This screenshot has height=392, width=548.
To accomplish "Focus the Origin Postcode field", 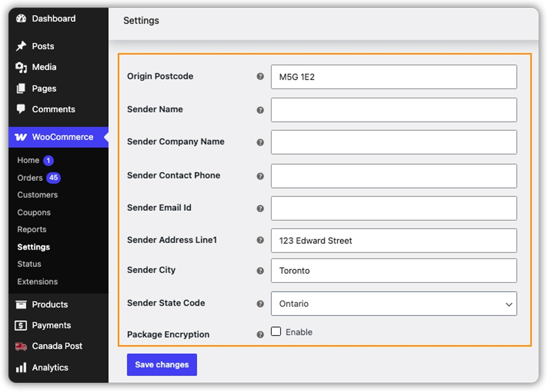I will click(394, 77).
